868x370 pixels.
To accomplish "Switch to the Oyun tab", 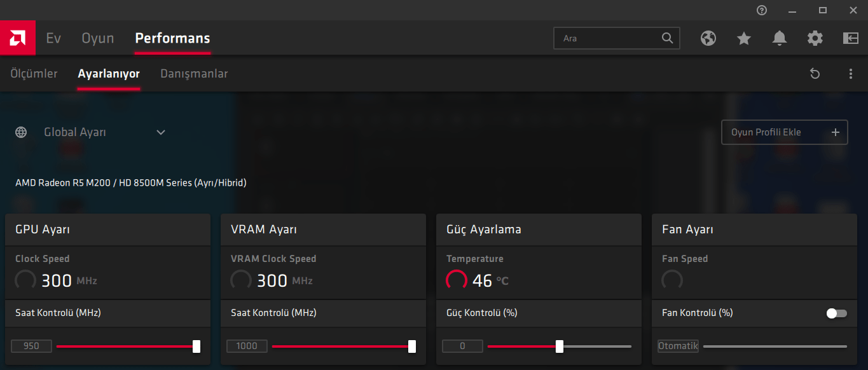I will pos(98,38).
